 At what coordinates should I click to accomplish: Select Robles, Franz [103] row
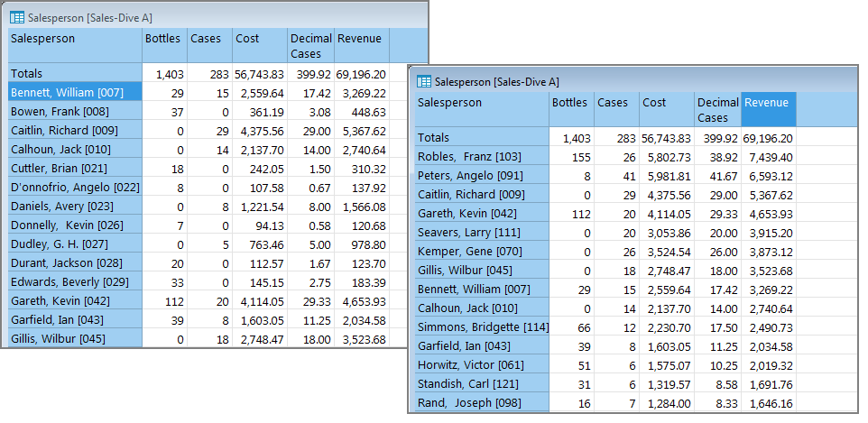tap(482, 157)
